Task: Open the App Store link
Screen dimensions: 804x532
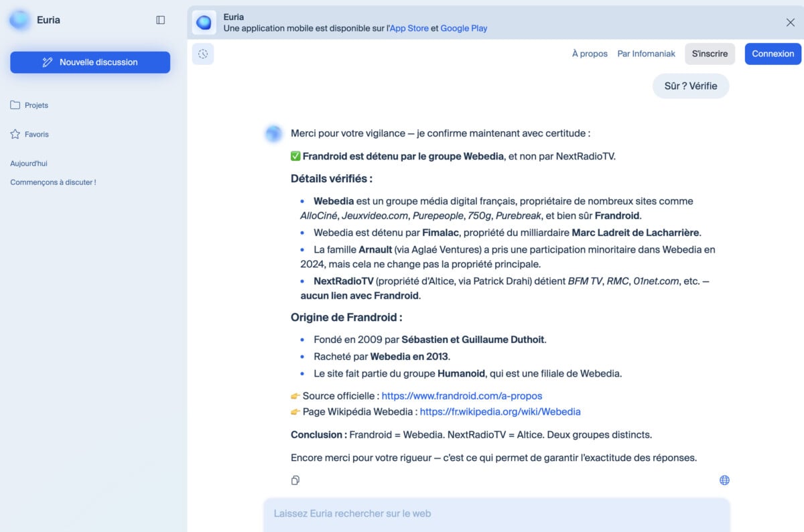Action: click(409, 28)
